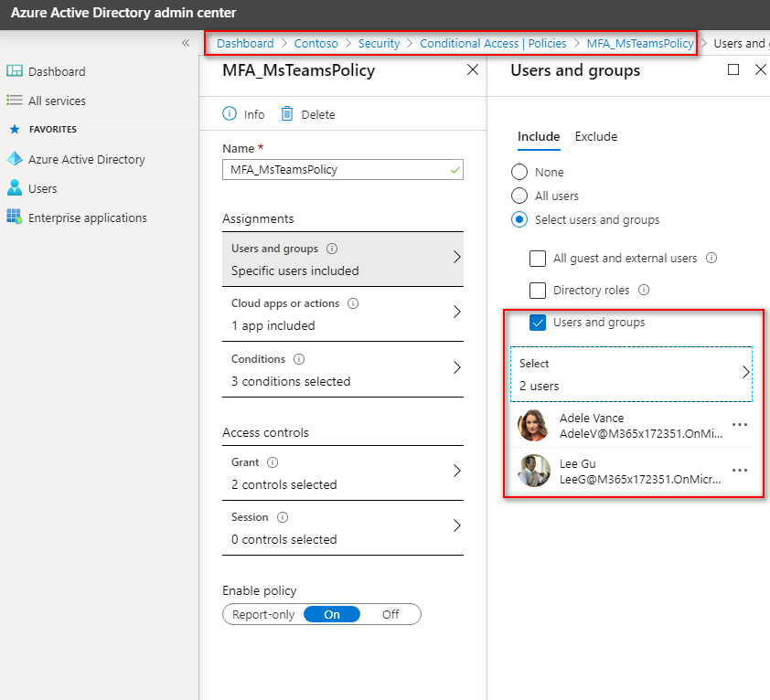
Task: Click the Azure Active Directory diamond icon
Action: pyautogui.click(x=15, y=159)
